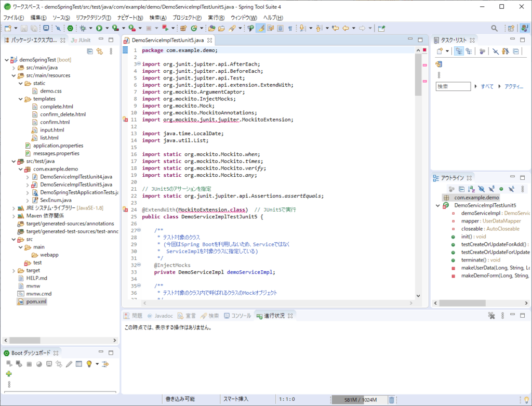Click the Pin Editor icon in the toolbar

tap(381, 29)
